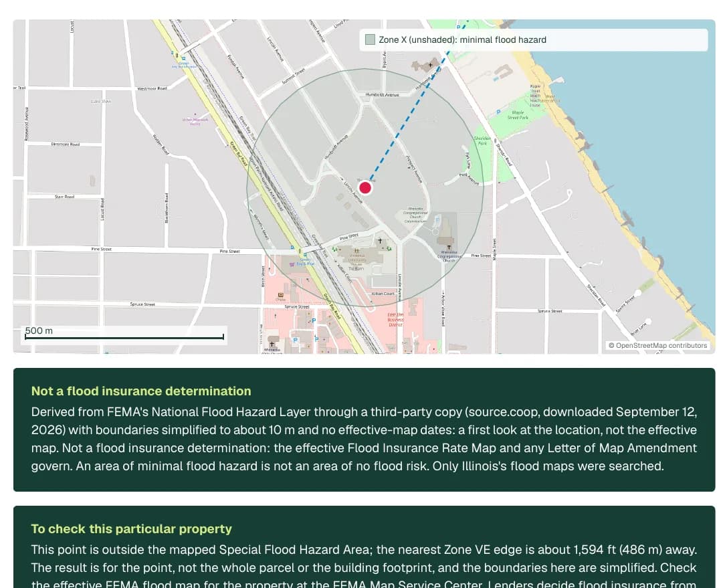727x588 pixels.
Task: Click the '1,594 ft (486 m)' distance value
Action: (618, 549)
